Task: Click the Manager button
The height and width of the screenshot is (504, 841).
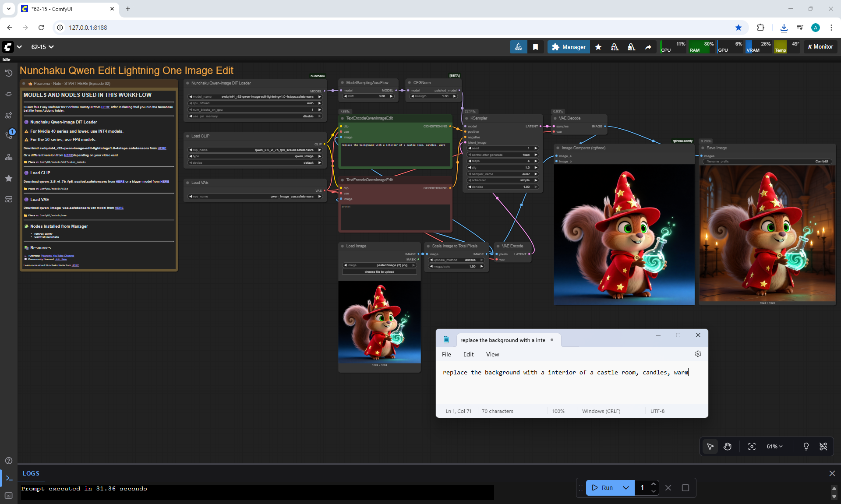Action: point(569,47)
